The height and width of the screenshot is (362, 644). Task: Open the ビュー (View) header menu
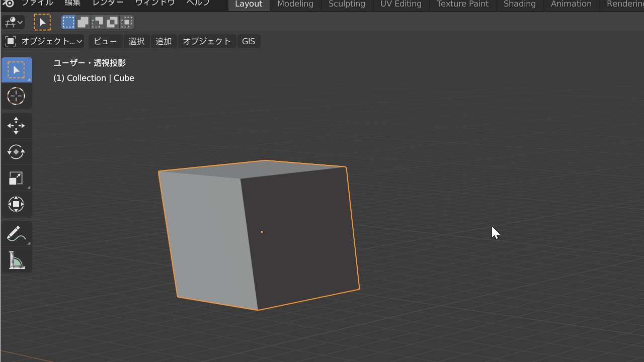click(x=106, y=41)
